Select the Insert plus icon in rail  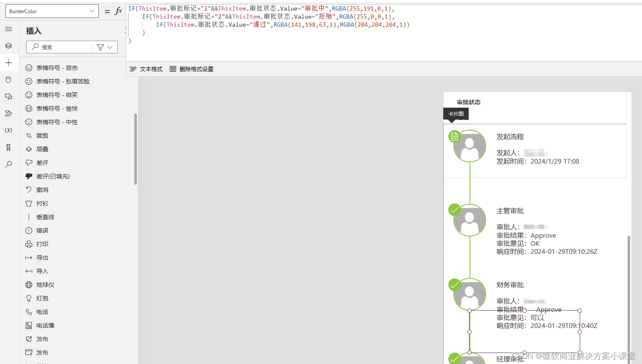coord(8,63)
